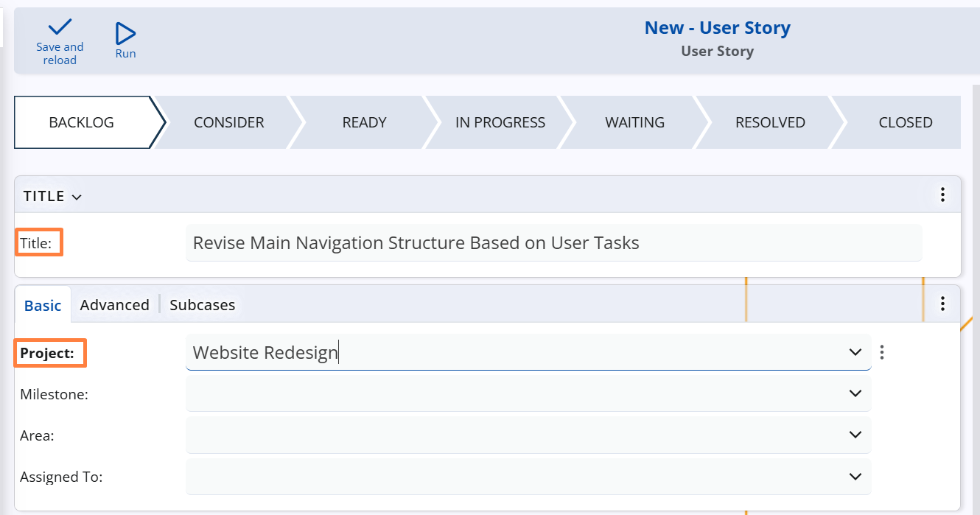Select the CLOSED workflow stage
Viewport: 980px width, 515px height.
coord(905,122)
